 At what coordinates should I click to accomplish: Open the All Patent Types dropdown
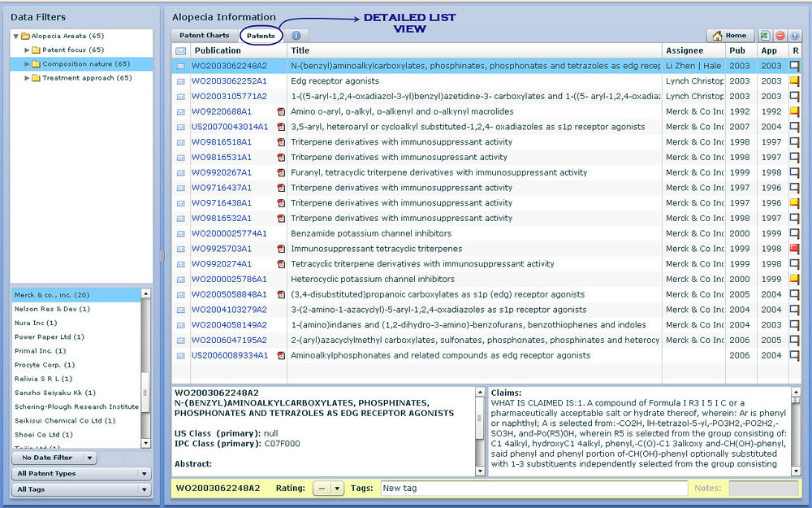(x=82, y=474)
